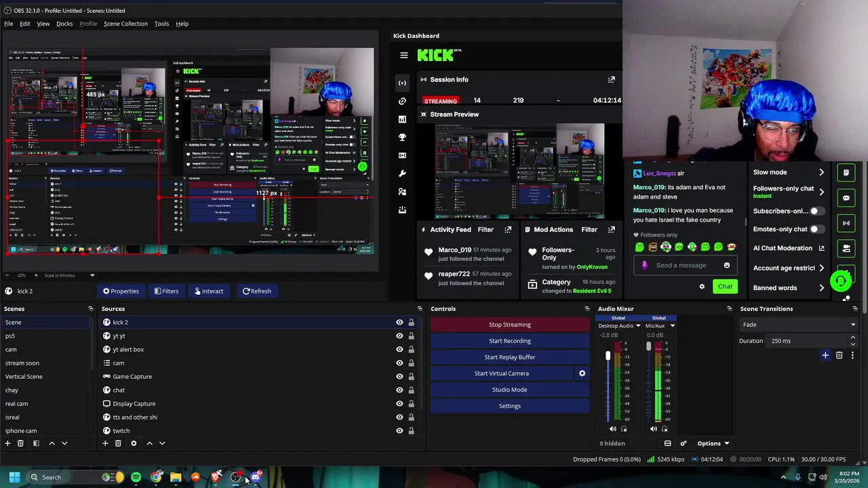Move selected source down
868x488 pixels.
[x=162, y=443]
